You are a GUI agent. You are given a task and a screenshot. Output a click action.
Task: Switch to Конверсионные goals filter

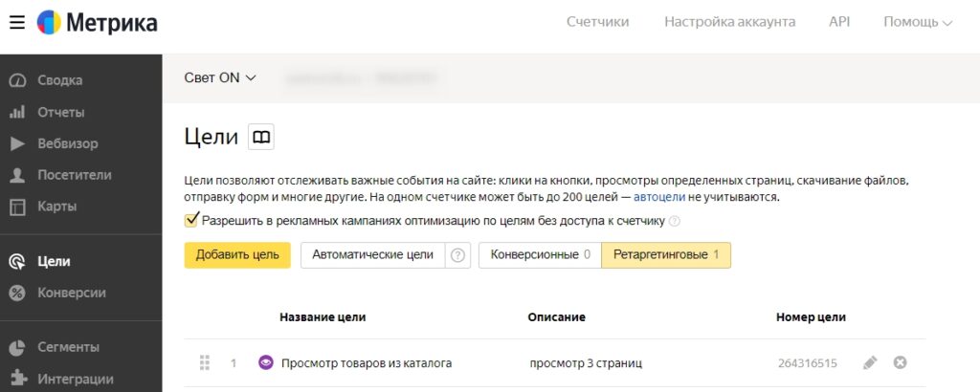pyautogui.click(x=539, y=255)
